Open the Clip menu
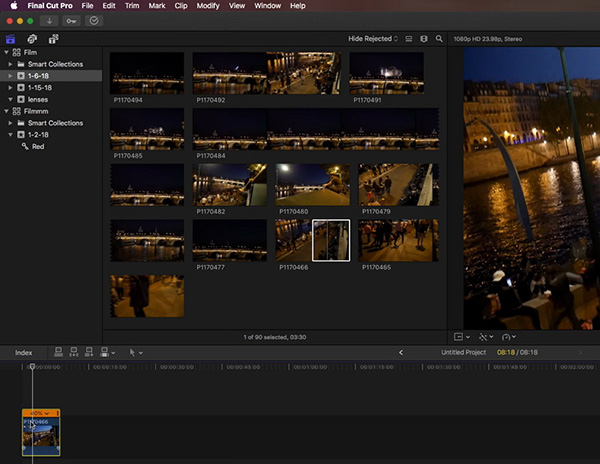 [x=181, y=6]
